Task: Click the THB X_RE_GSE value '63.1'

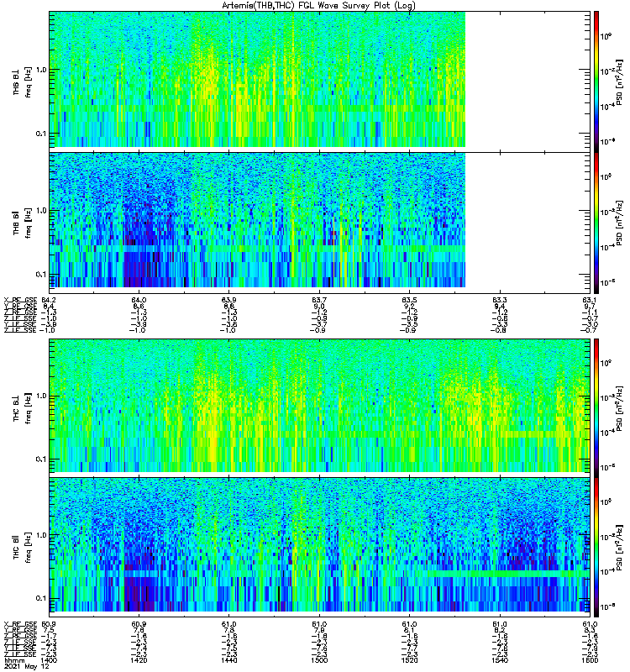Action: [590, 300]
